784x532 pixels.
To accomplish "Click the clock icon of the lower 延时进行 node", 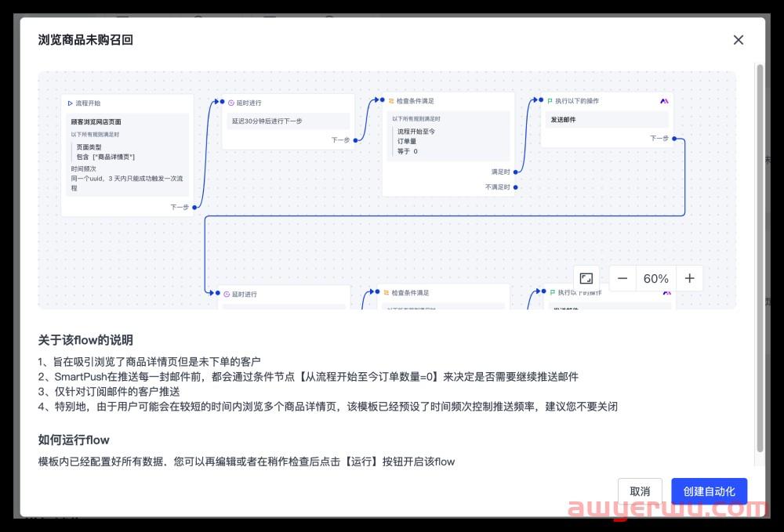I will click(227, 295).
